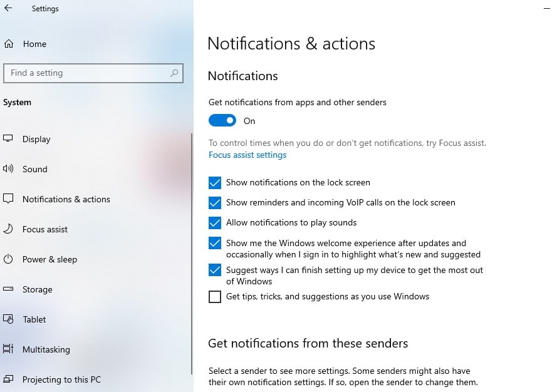Minimize the Settings window

tap(547, 8)
